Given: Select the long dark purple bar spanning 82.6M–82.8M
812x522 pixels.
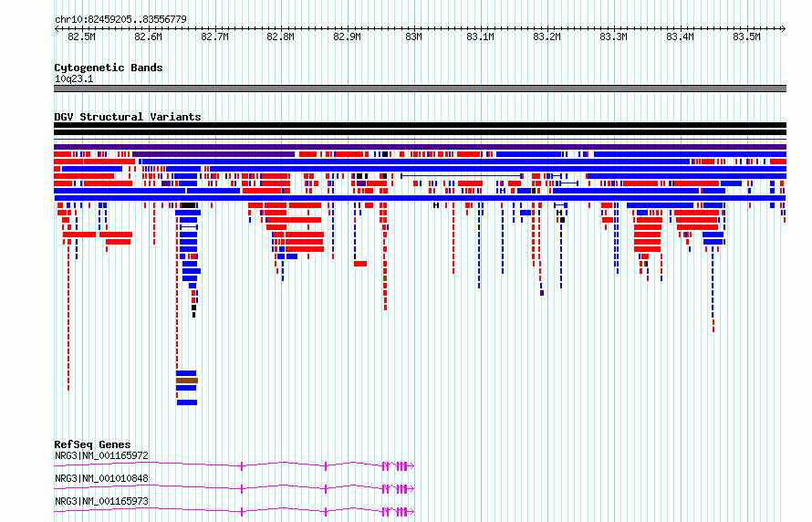Looking at the screenshot, I should pyautogui.click(x=213, y=154).
